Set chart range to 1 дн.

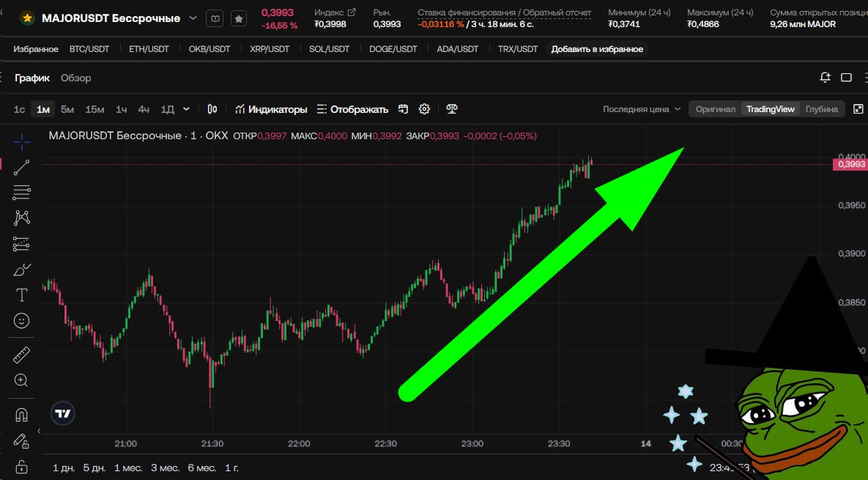click(64, 468)
